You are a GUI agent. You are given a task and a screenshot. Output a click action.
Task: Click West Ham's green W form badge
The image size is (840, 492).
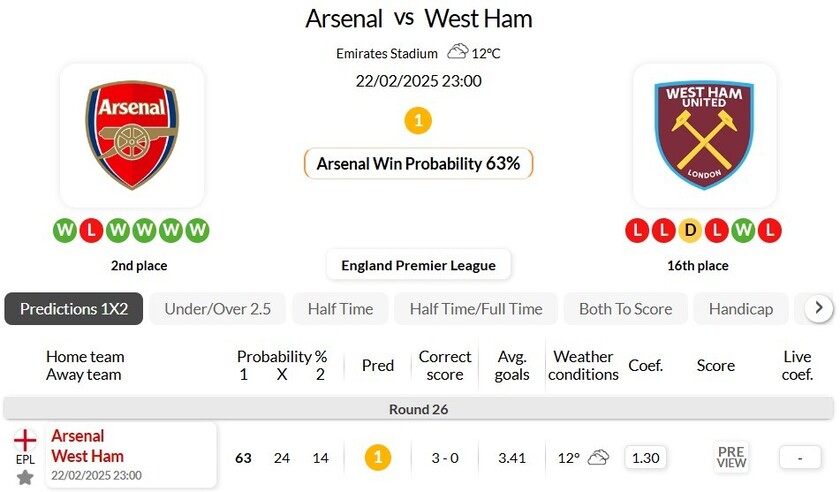pos(742,231)
